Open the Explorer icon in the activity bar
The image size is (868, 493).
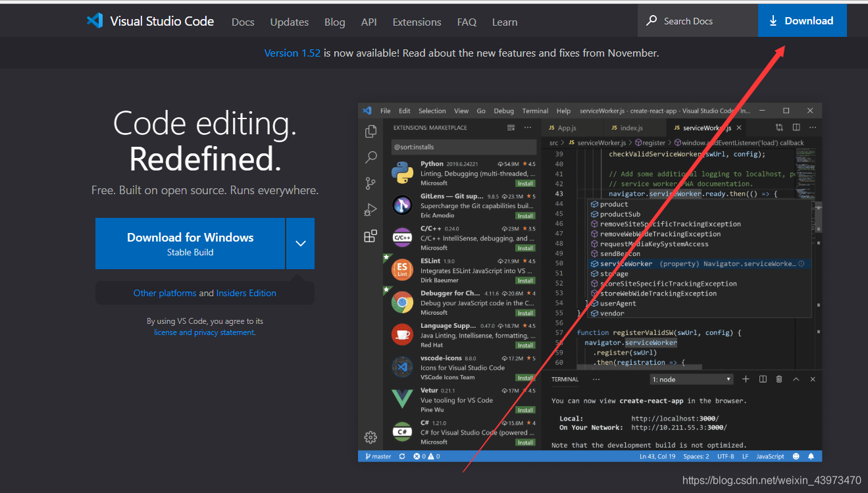pyautogui.click(x=371, y=131)
